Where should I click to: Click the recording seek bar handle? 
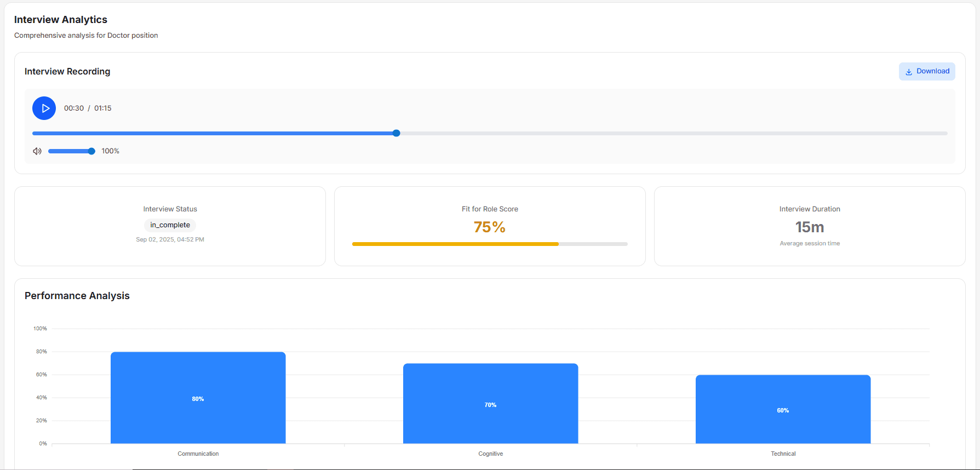pyautogui.click(x=397, y=133)
